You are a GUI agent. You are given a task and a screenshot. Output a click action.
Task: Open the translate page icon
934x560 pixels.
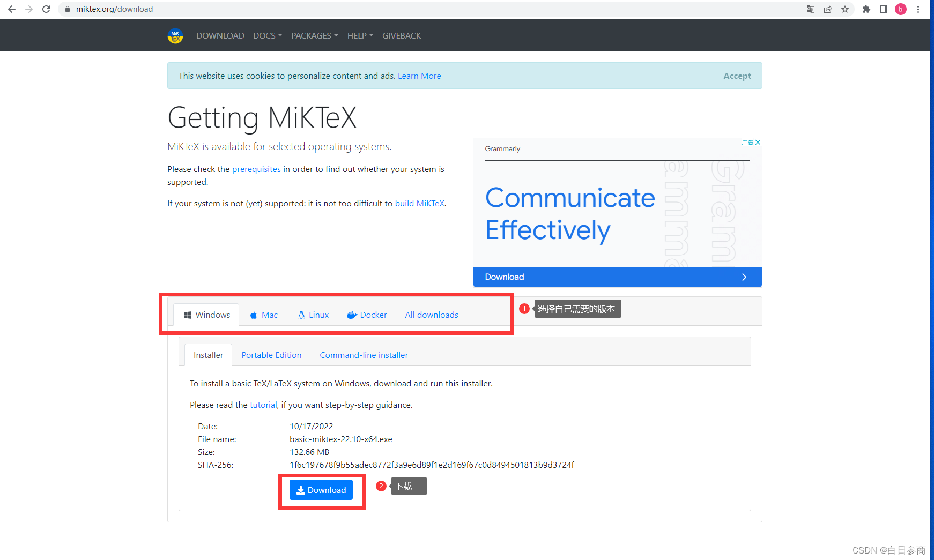click(x=811, y=9)
